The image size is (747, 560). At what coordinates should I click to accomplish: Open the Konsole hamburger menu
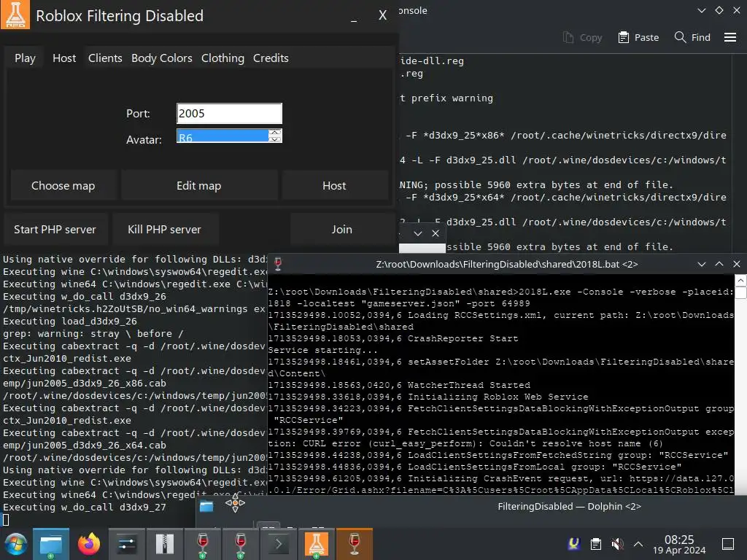click(x=730, y=37)
